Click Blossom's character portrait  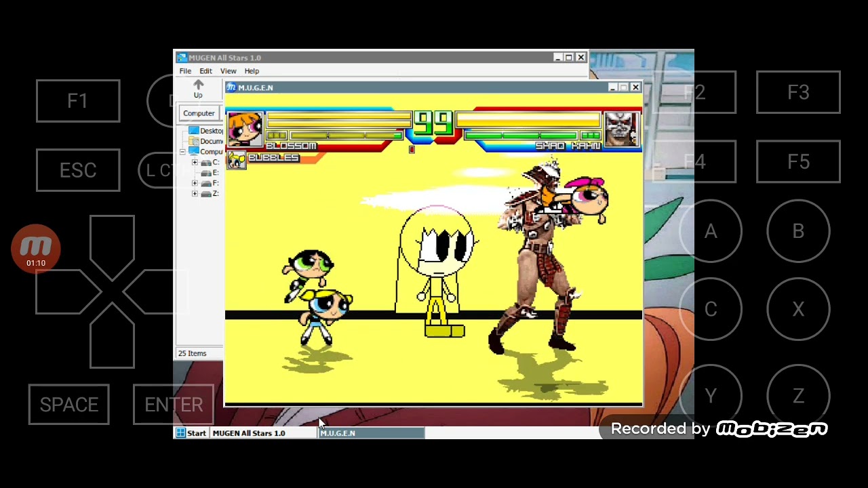(245, 129)
